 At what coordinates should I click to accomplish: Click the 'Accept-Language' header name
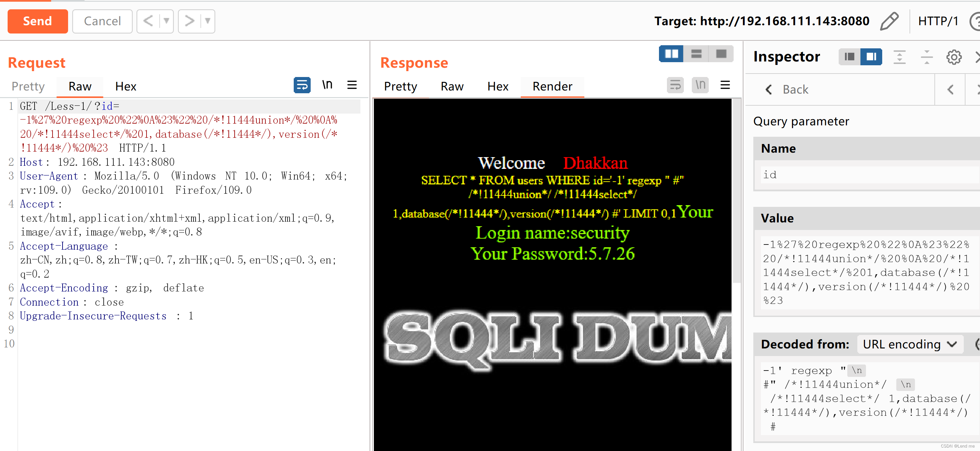(64, 246)
